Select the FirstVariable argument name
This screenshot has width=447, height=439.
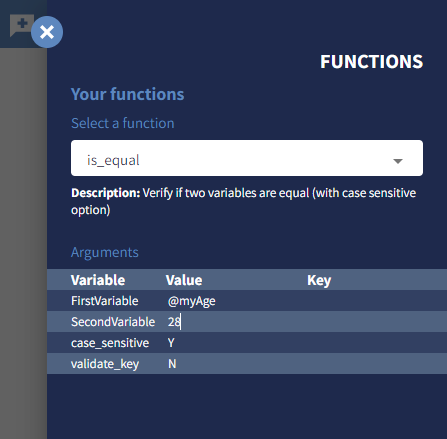tap(105, 301)
